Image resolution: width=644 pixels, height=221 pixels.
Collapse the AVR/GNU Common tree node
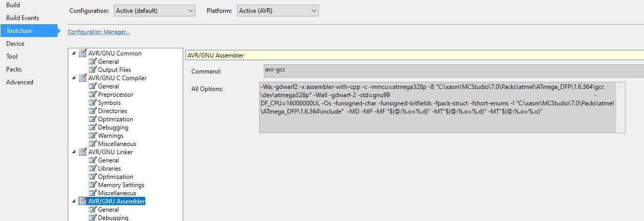(74, 53)
